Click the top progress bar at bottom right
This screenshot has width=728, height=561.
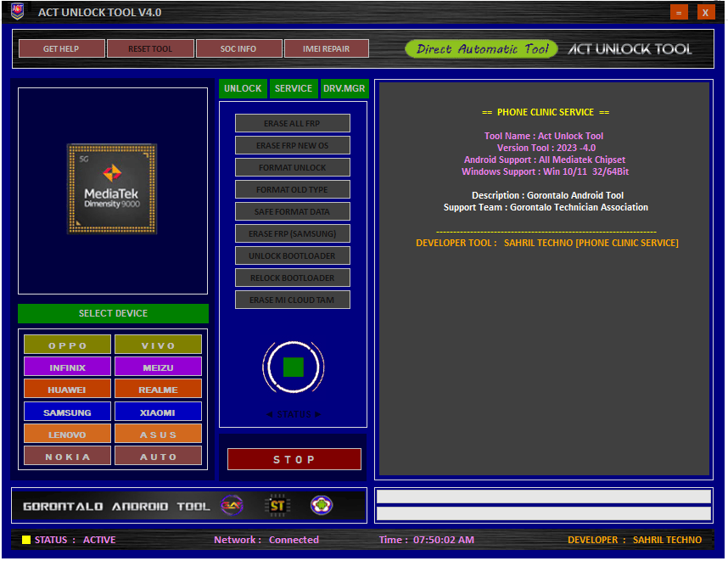[543, 496]
